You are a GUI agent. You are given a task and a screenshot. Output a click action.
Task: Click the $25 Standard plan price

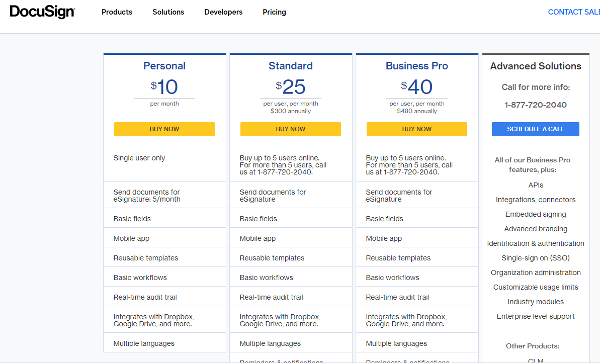tap(291, 87)
